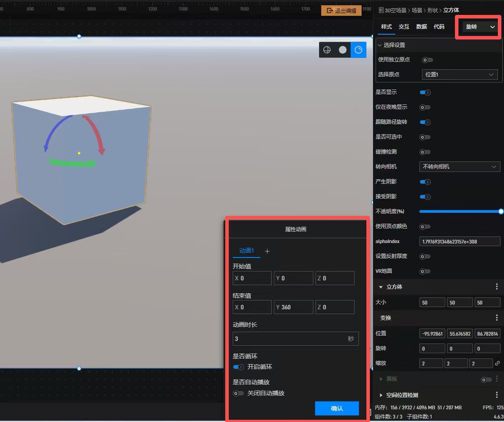Disable the 开启循环 loop toggle
This screenshot has width=504, height=422.
[238, 367]
